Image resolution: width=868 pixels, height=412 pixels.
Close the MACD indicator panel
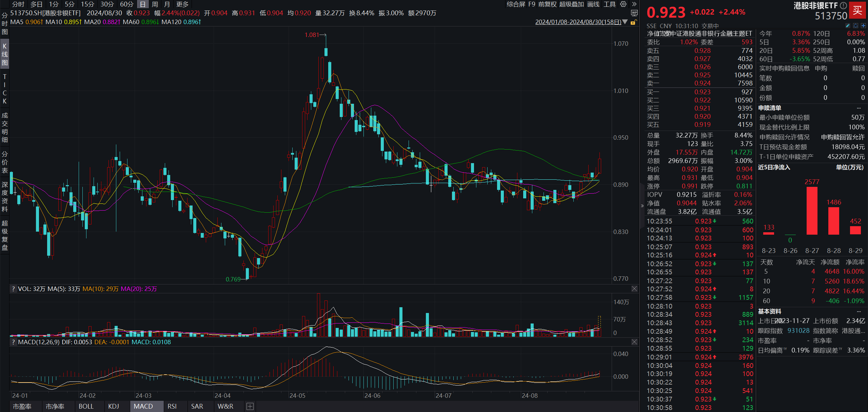tap(634, 342)
